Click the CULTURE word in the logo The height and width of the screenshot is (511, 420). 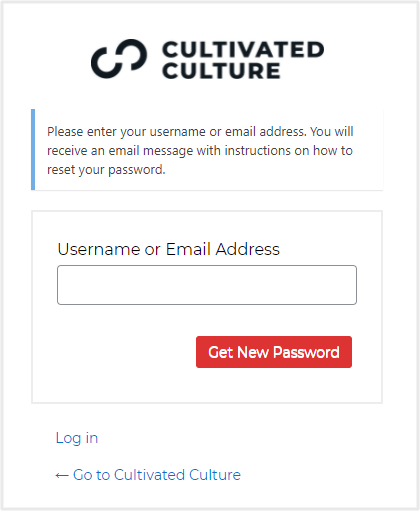(x=221, y=71)
